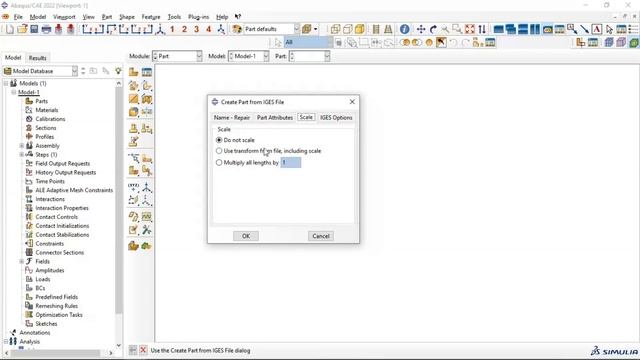640x360 pixels.
Task: Select Sketches in the model tree
Action: pos(46,324)
